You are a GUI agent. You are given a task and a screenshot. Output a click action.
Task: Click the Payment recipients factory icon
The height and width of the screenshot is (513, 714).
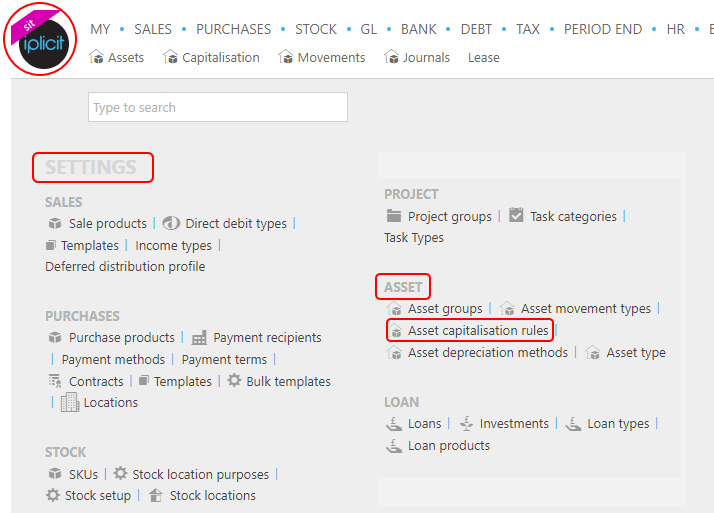199,338
